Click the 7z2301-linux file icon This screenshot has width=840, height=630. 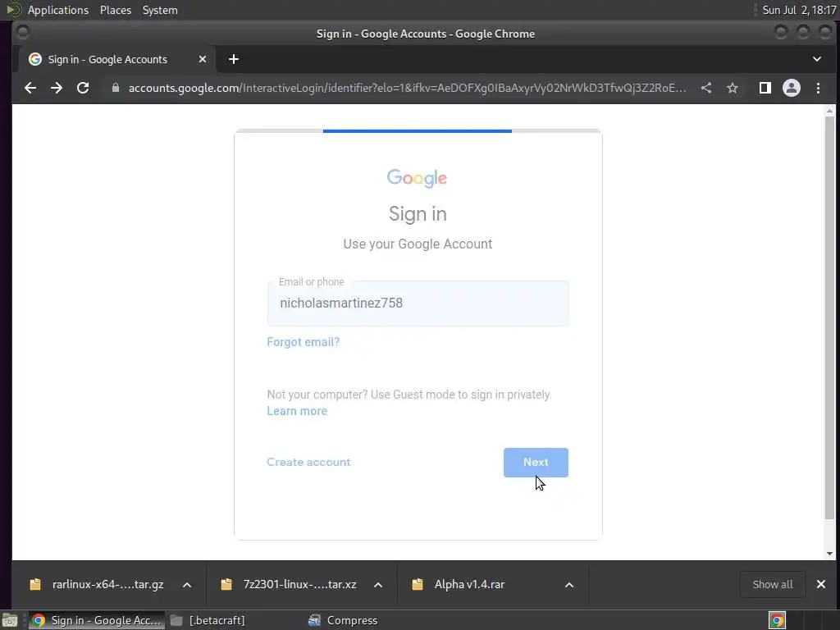(226, 584)
